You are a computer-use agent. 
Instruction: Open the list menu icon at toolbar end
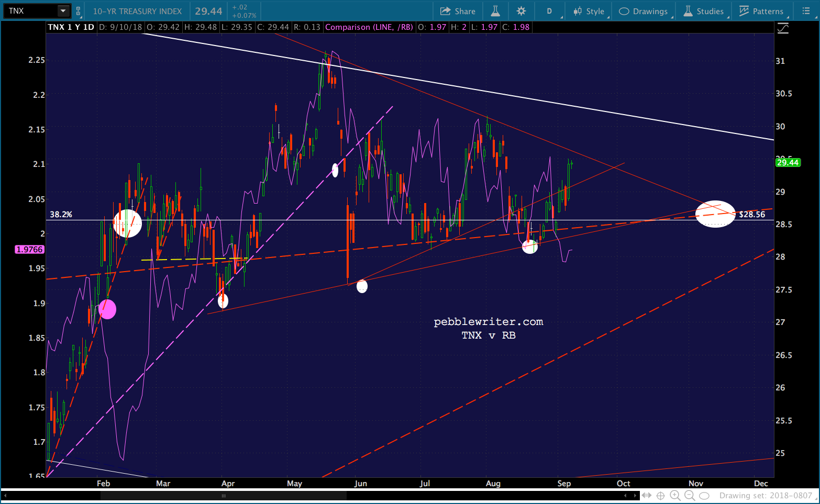point(806,11)
